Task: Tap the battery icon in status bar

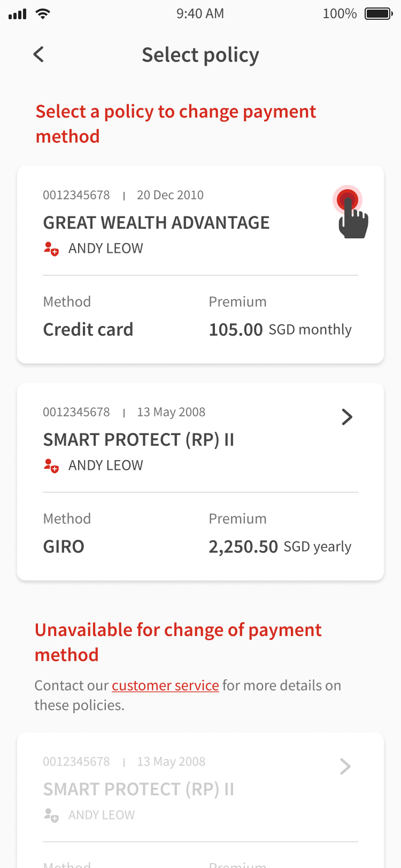Action: (379, 14)
